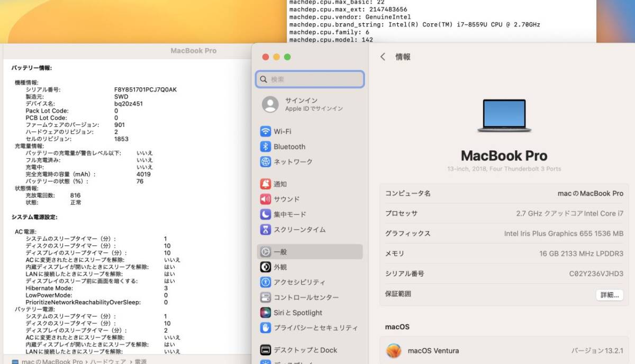This screenshot has height=364, width=635.
Task: Click 電源 in System Information path bar
Action: 140,361
